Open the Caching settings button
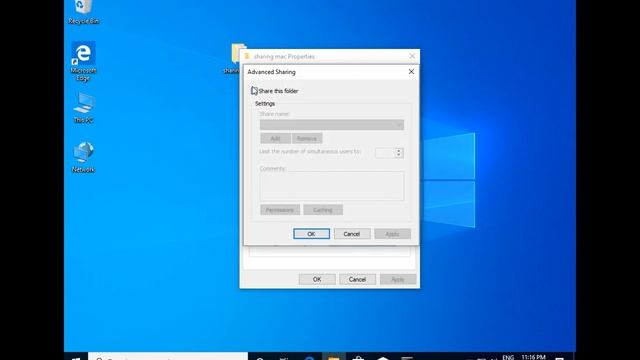 (x=323, y=210)
